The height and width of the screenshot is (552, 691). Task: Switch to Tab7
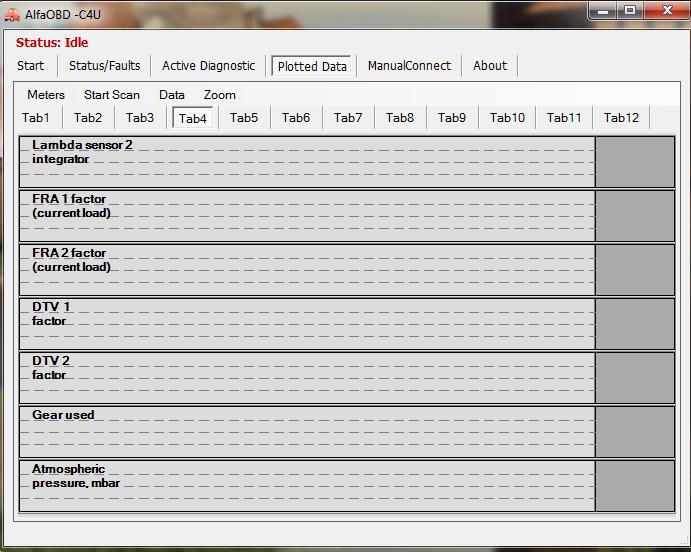[x=348, y=118]
